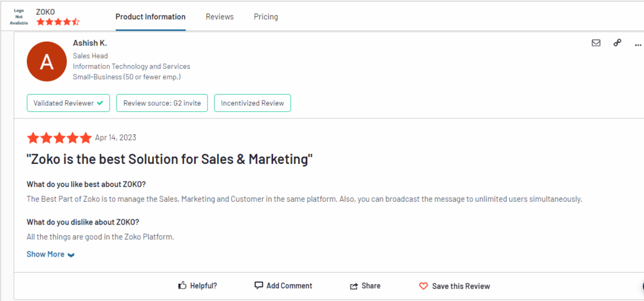Click 'What do you dislike about ZOKO?' heading
Viewport: 644px width, 301px height.
pos(83,223)
